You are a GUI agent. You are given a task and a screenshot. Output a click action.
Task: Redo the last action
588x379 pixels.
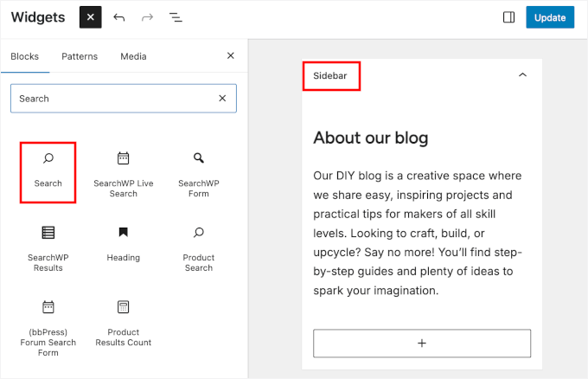147,17
